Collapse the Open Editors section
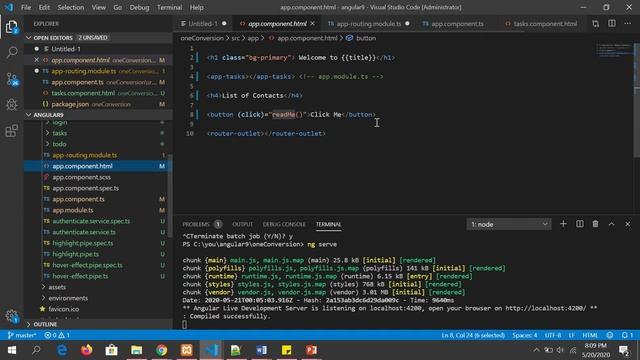Screen dimensions: 640x360 coord(98,38)
